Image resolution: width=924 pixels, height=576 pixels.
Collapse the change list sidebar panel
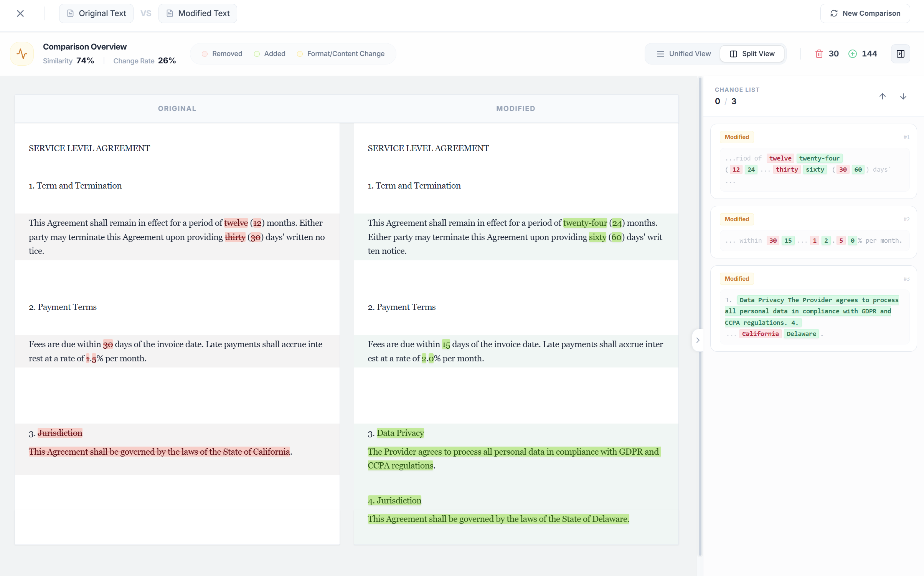[x=901, y=53]
